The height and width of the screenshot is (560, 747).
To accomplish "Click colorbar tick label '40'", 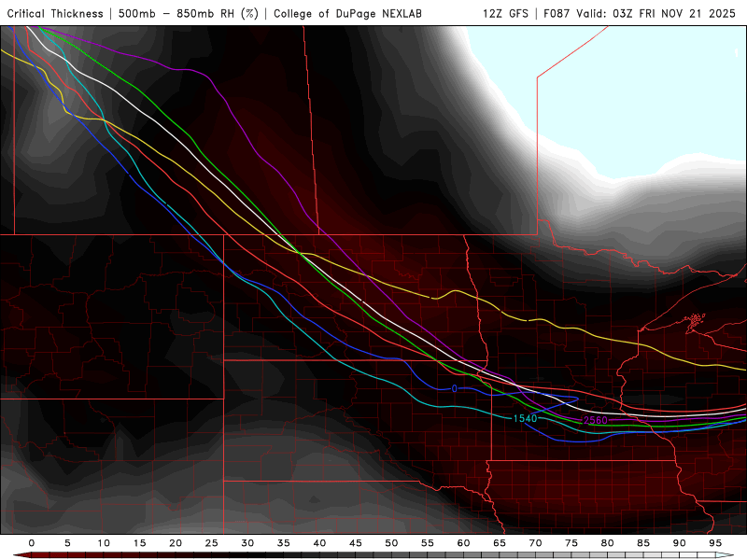I will tap(319, 543).
